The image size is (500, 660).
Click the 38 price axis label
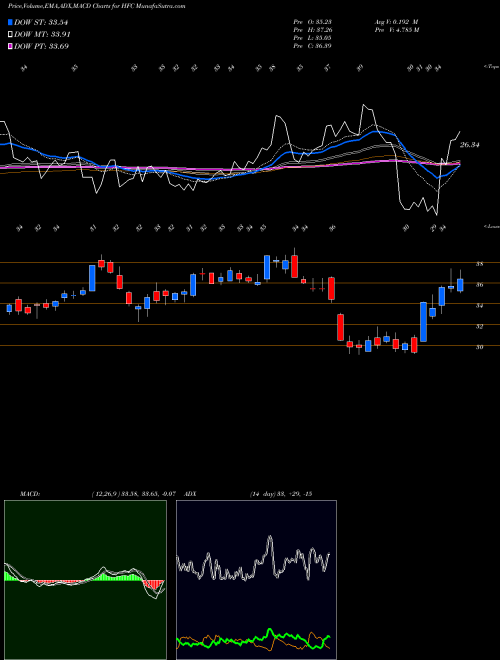point(479,264)
